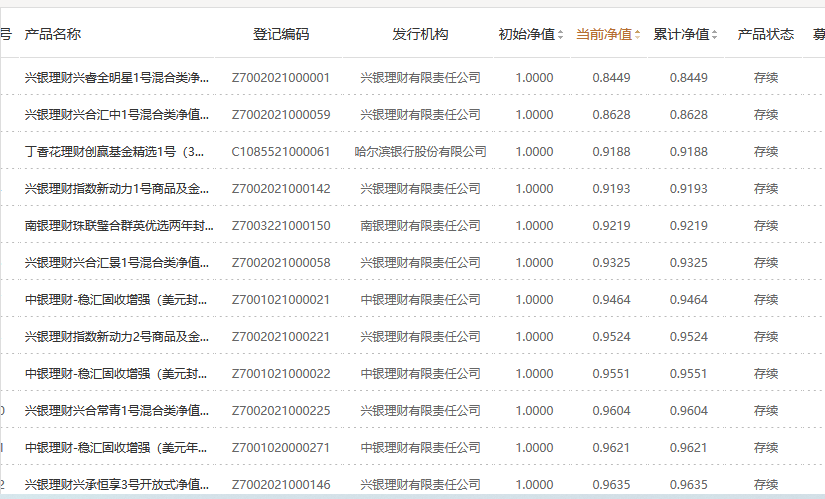The height and width of the screenshot is (499, 825).
Task: Open product 中银理财-稳汇固收增强（美元年
Action: [x=116, y=447]
